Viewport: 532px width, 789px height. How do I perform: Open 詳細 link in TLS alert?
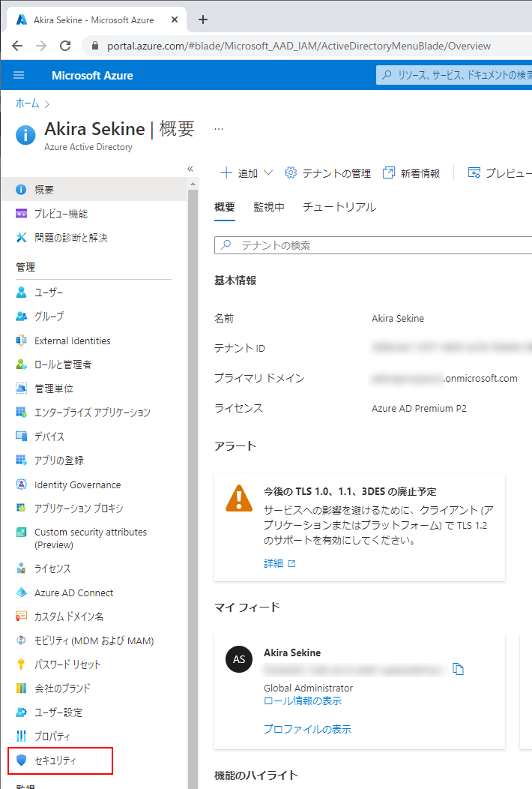pos(279,563)
